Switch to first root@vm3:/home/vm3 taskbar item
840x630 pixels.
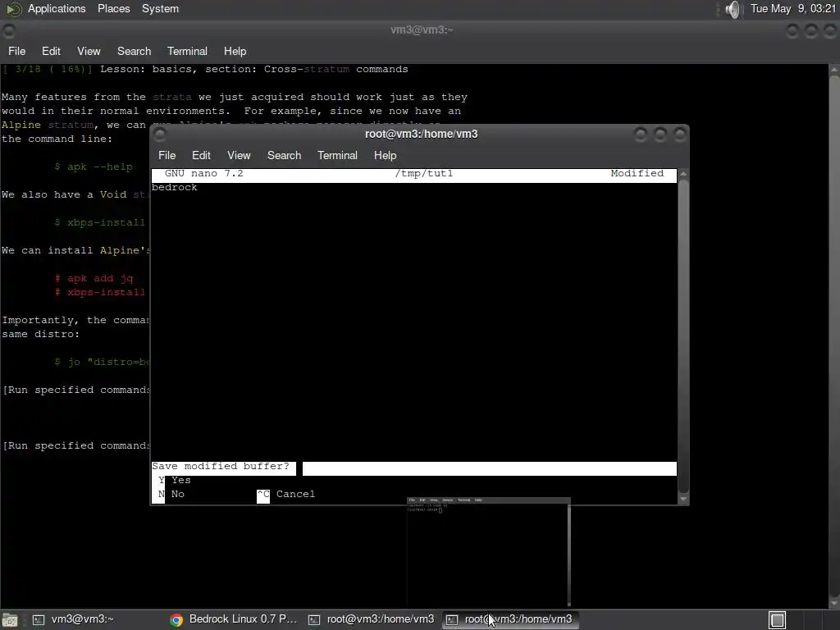click(372, 619)
